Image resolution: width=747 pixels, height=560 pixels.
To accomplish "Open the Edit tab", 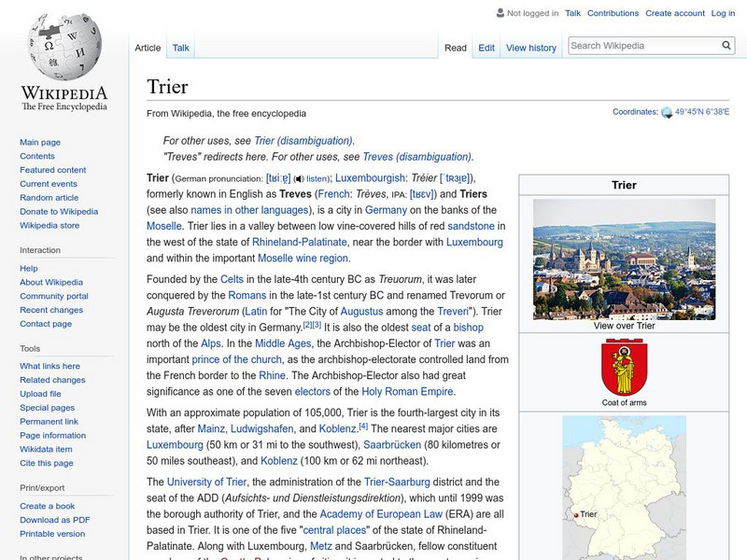I will (486, 48).
